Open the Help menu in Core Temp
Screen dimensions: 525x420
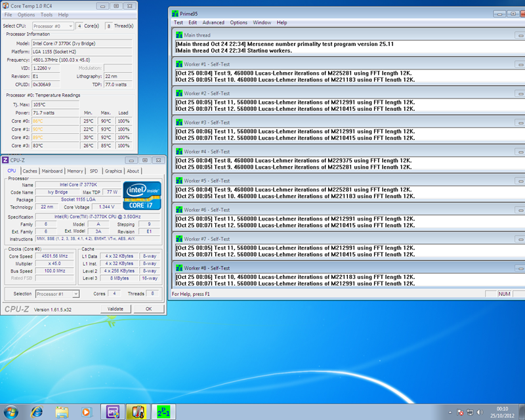(63, 14)
